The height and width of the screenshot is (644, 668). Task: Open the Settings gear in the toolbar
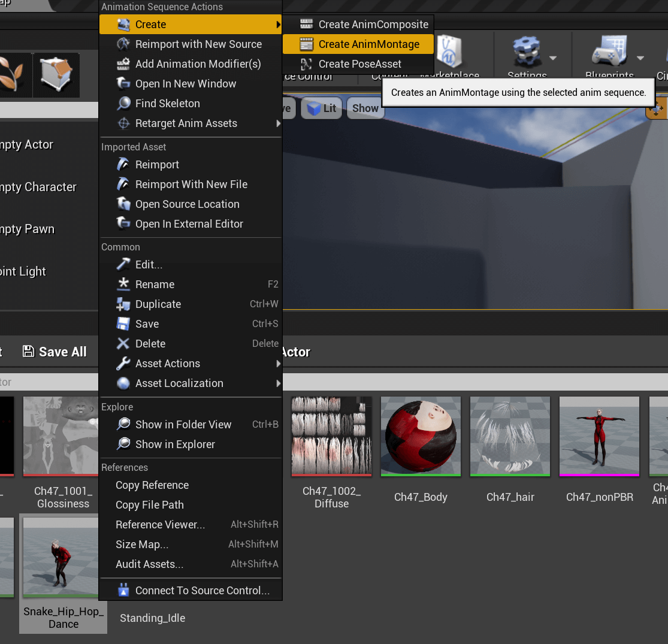(527, 52)
